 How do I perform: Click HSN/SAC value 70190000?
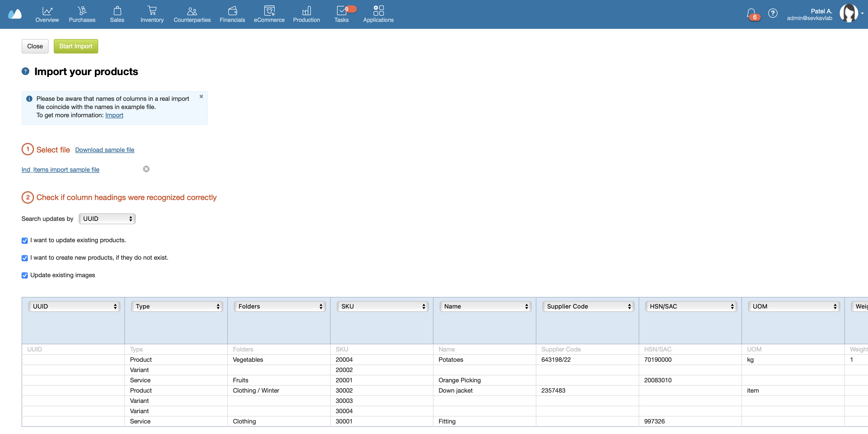690,359
